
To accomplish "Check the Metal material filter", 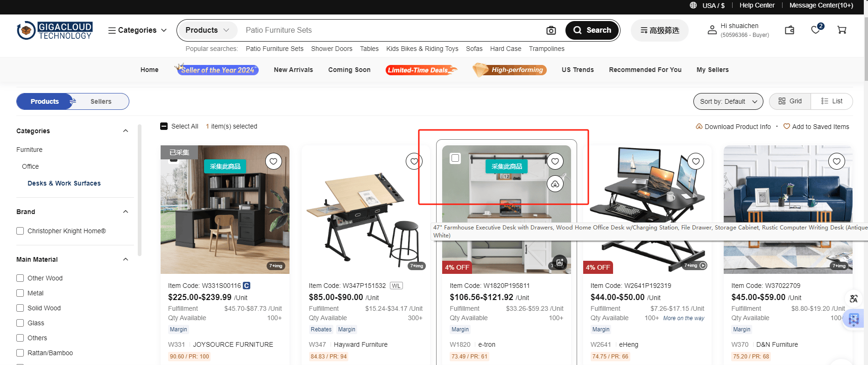I will pos(20,293).
